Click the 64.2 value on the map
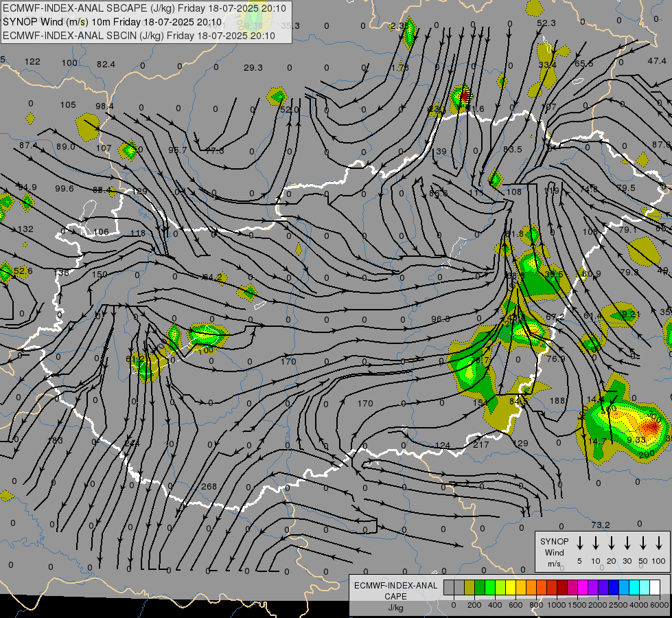 [x=212, y=277]
